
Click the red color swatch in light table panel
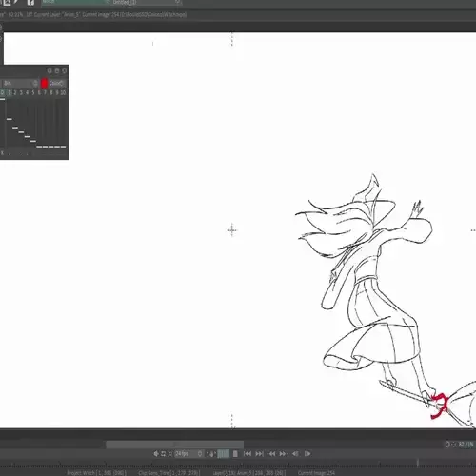44,83
